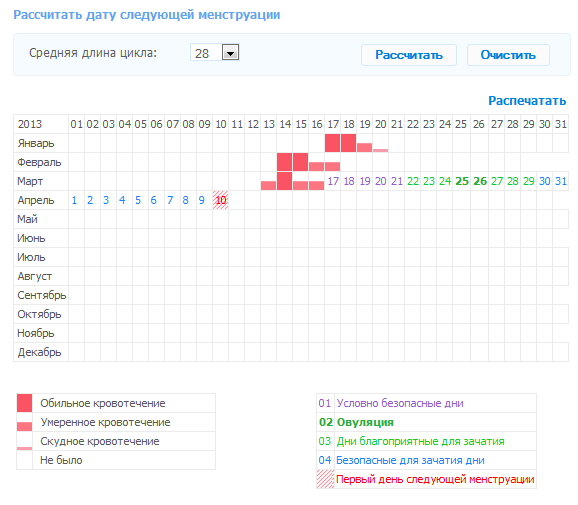Select the cycle length field showing 28
The width and height of the screenshot is (578, 505).
click(215, 52)
